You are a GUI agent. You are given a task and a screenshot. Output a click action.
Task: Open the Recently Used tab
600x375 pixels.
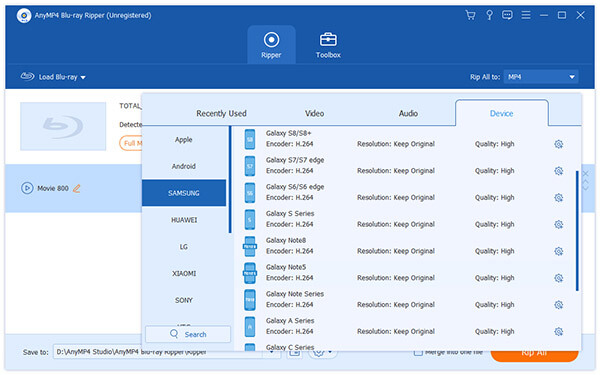[221, 114]
